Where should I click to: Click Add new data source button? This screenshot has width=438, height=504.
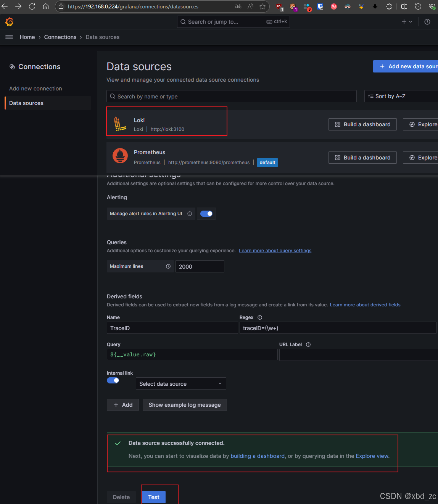[406, 66]
